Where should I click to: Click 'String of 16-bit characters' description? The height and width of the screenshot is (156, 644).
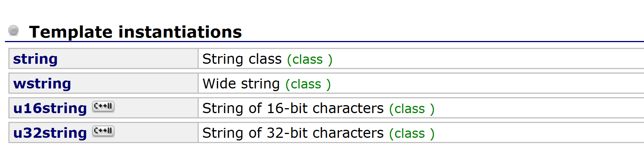(293, 108)
